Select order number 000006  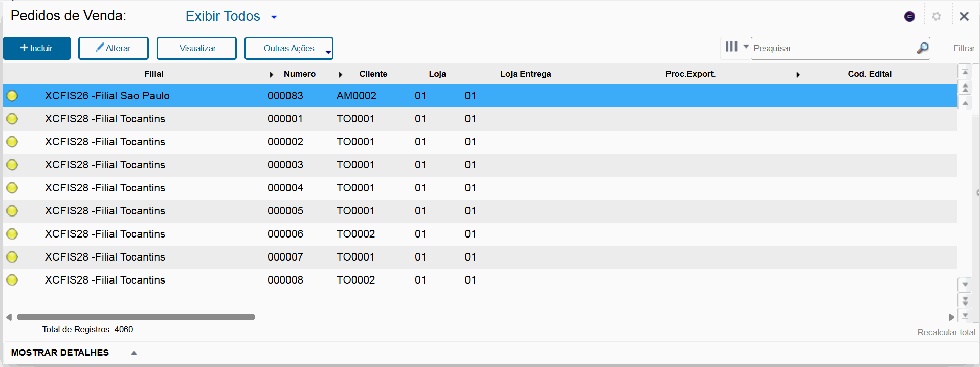[285, 234]
